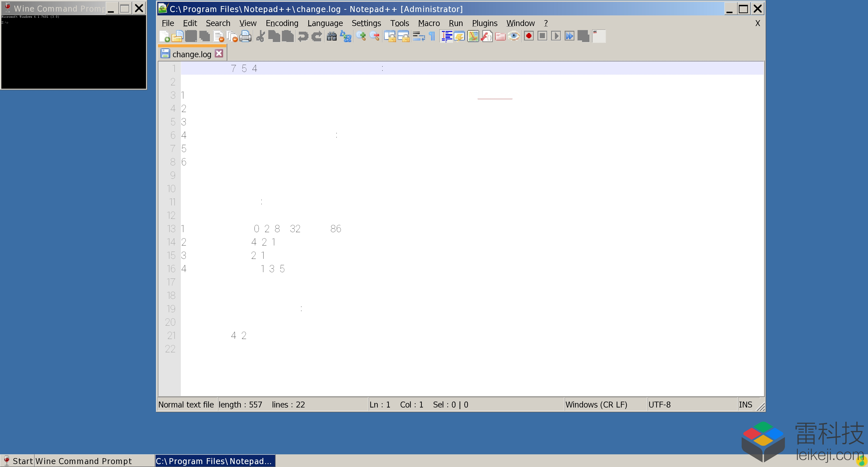Expand the Encoding dropdown menu
The height and width of the screenshot is (467, 868).
(281, 23)
